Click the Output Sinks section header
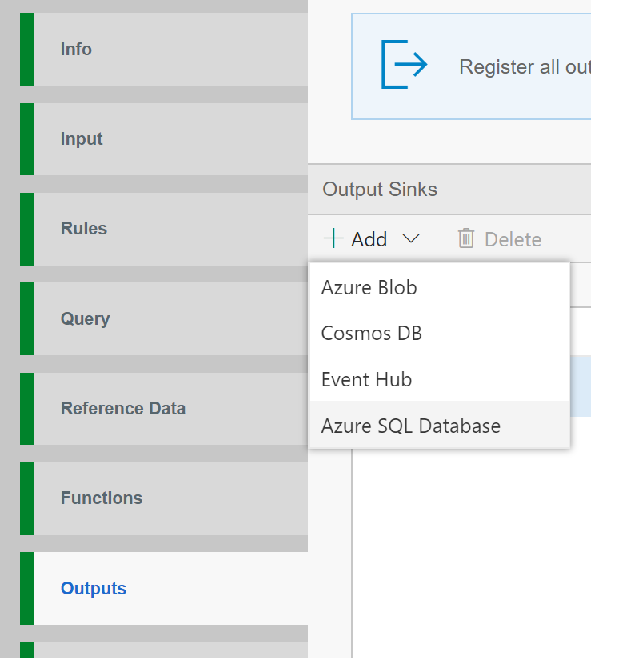The height and width of the screenshot is (672, 619). point(380,190)
